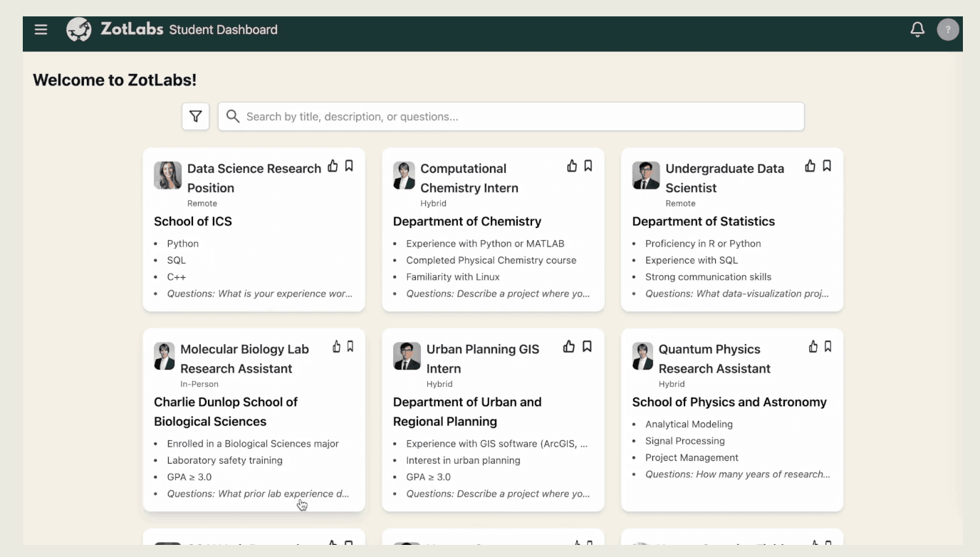The image size is (980, 557).
Task: Like the Undergraduate Data Scientist card
Action: [x=810, y=166]
